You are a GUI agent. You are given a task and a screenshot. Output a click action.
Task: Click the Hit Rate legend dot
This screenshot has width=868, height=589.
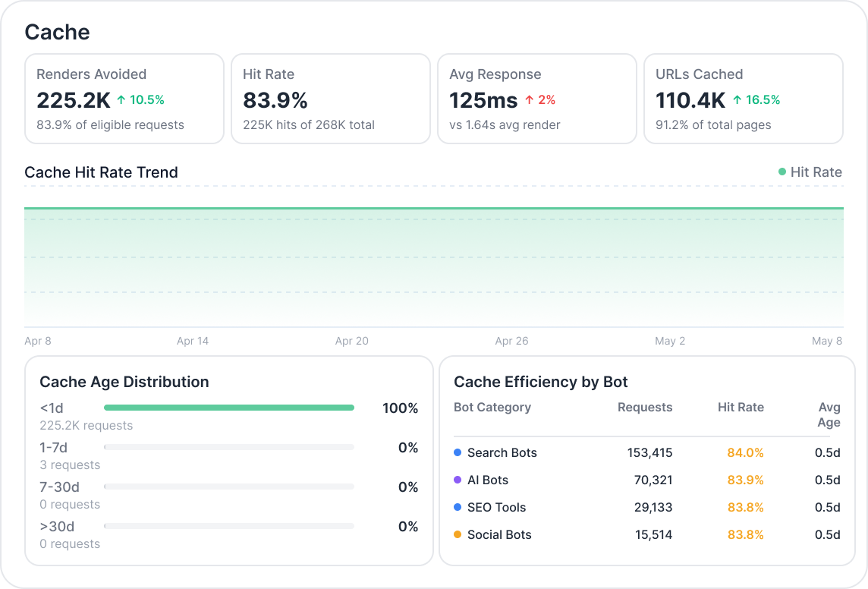(782, 172)
